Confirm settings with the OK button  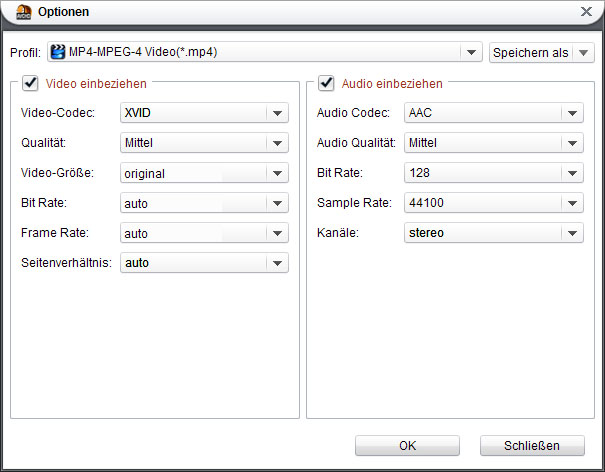click(x=407, y=446)
